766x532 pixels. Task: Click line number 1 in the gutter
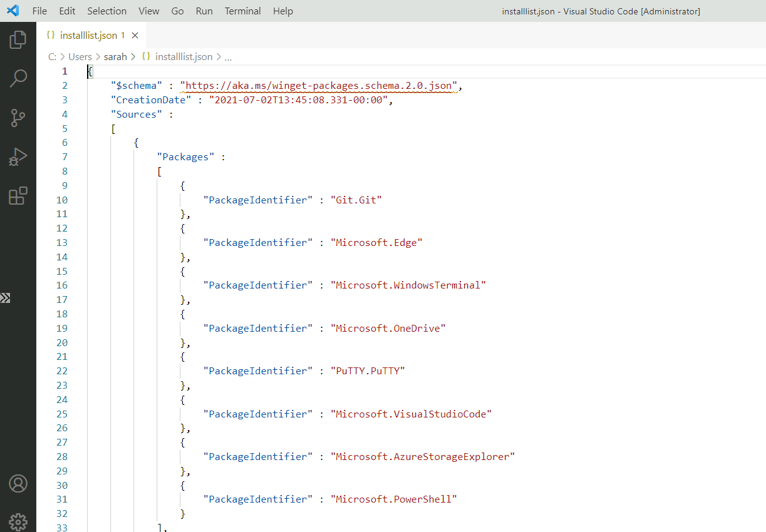(x=65, y=71)
